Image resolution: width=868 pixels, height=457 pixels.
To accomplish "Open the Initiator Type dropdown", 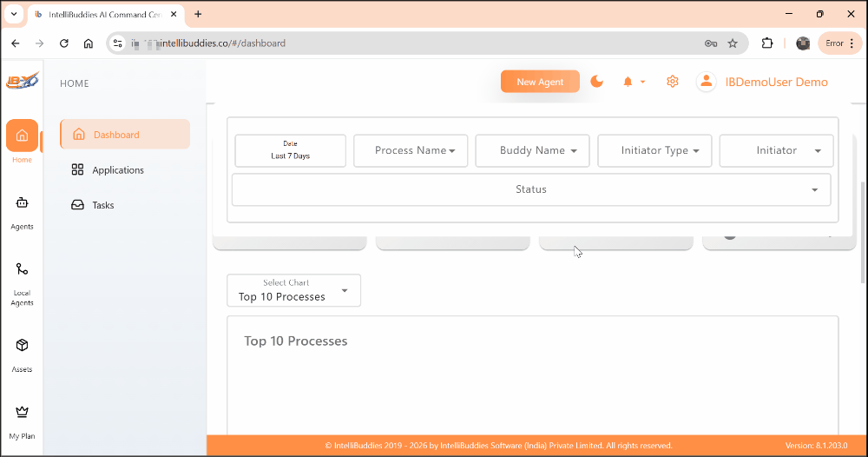I will point(654,150).
